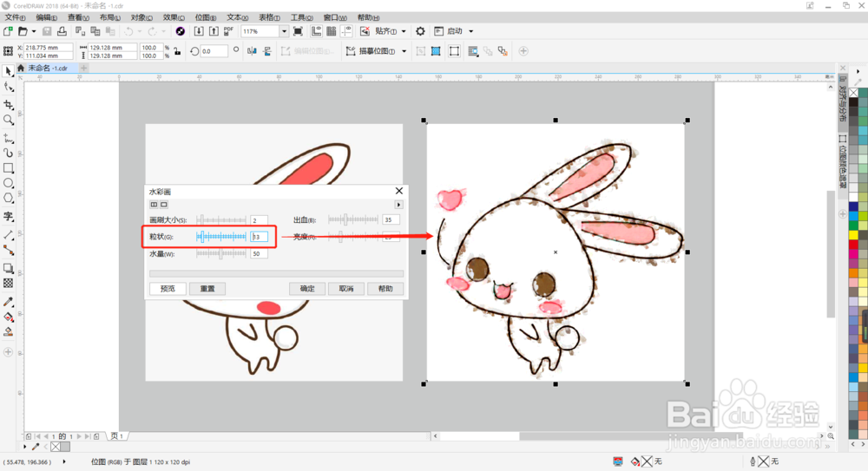Select the Ellipse tool
The image size is (868, 471).
click(x=9, y=183)
